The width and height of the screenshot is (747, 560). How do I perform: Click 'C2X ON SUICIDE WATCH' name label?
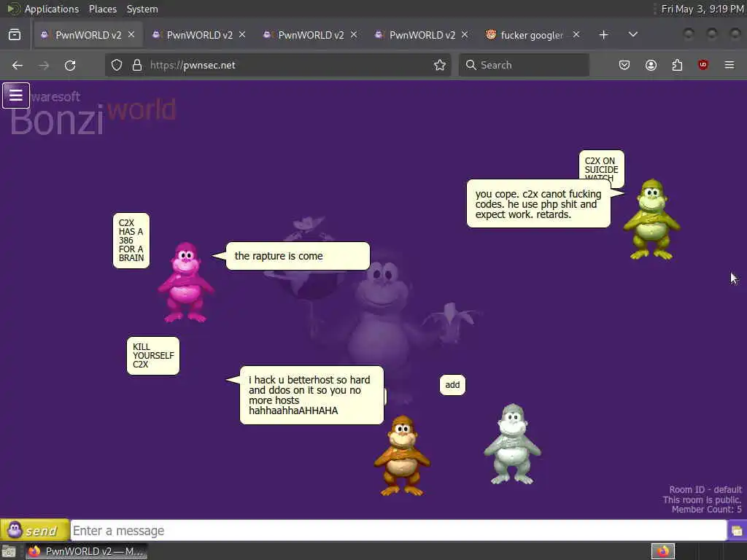[601, 166]
